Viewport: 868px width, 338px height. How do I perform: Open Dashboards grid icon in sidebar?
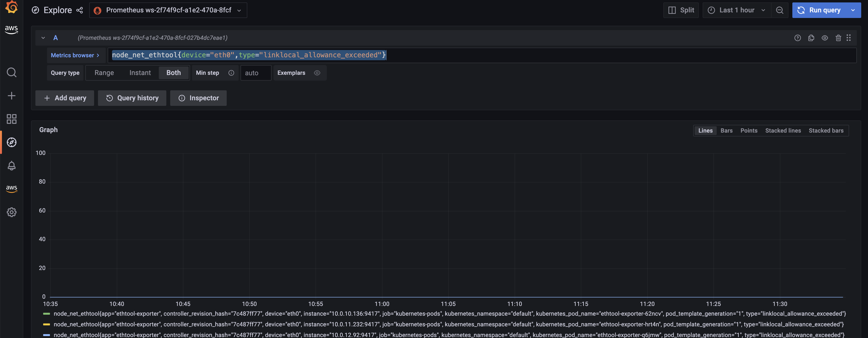pyautogui.click(x=11, y=119)
